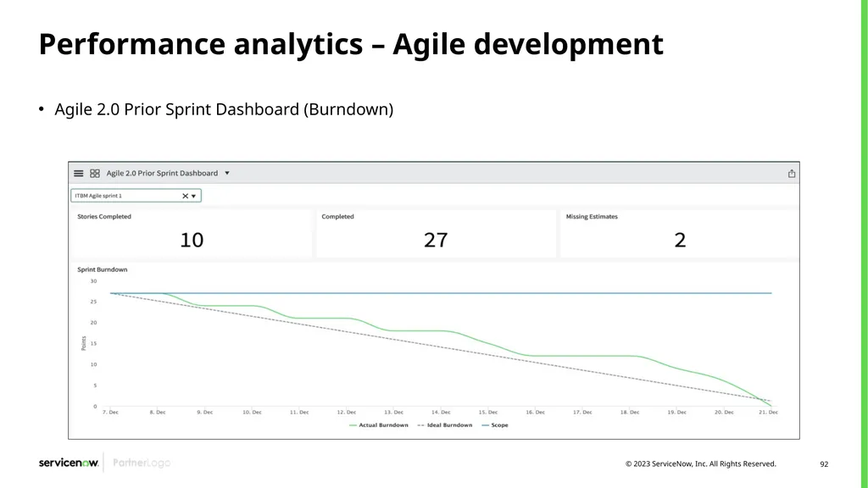Image resolution: width=868 pixels, height=488 pixels.
Task: Expand the Agile 2.0 Prior Sprint Dashboard dropdown arrow
Action: click(x=227, y=173)
